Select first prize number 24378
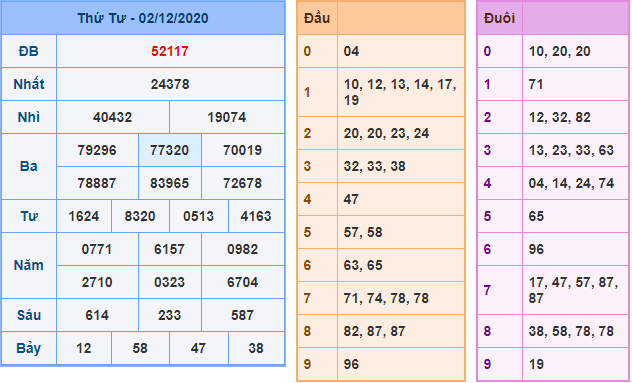The image size is (632, 383). pyautogui.click(x=170, y=84)
